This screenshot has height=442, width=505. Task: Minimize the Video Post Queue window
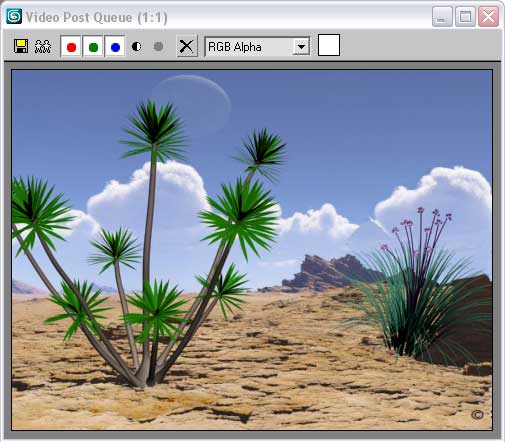442,16
